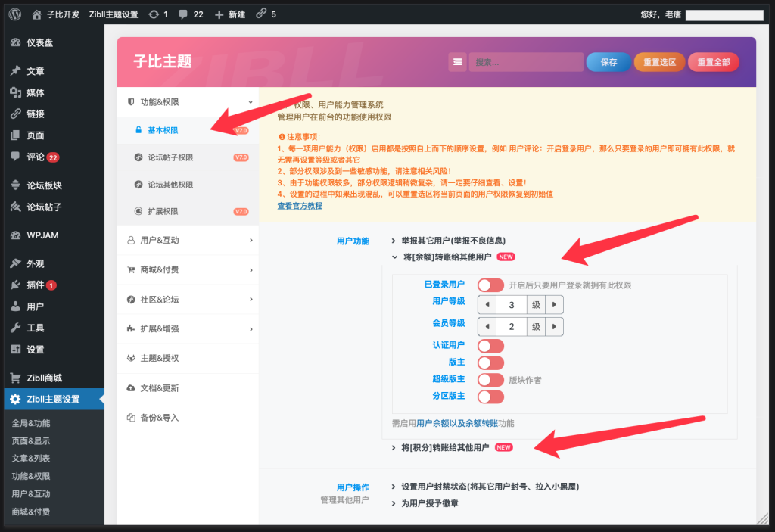775x532 pixels.
Task: Open the 仪表盘 dashboard icon
Action: pyautogui.click(x=16, y=42)
